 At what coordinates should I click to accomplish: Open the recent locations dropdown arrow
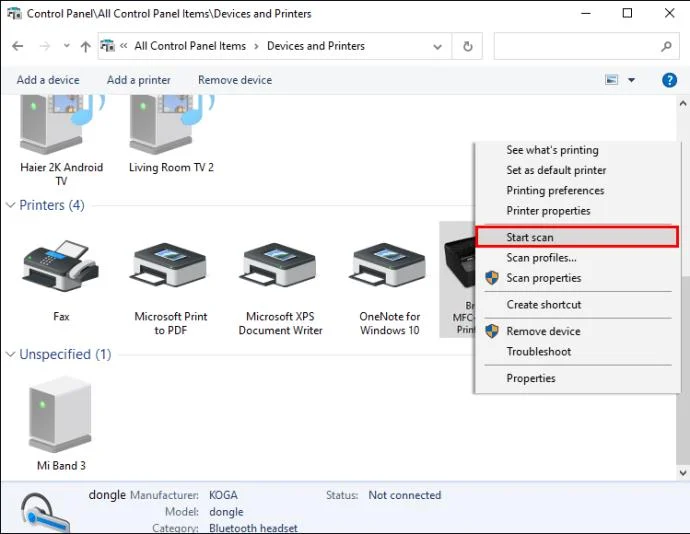coord(66,45)
